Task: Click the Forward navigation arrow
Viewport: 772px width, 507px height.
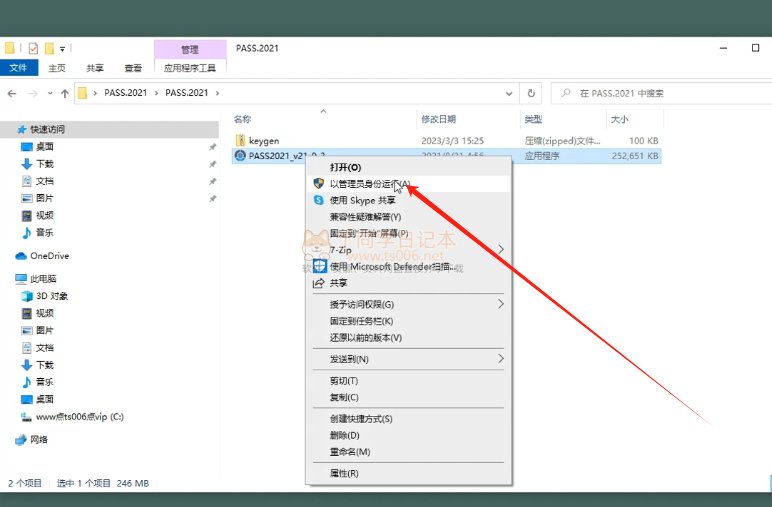Action: coord(33,93)
